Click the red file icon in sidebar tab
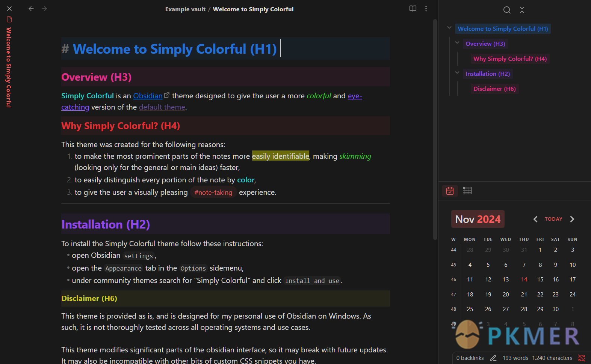 [9, 20]
